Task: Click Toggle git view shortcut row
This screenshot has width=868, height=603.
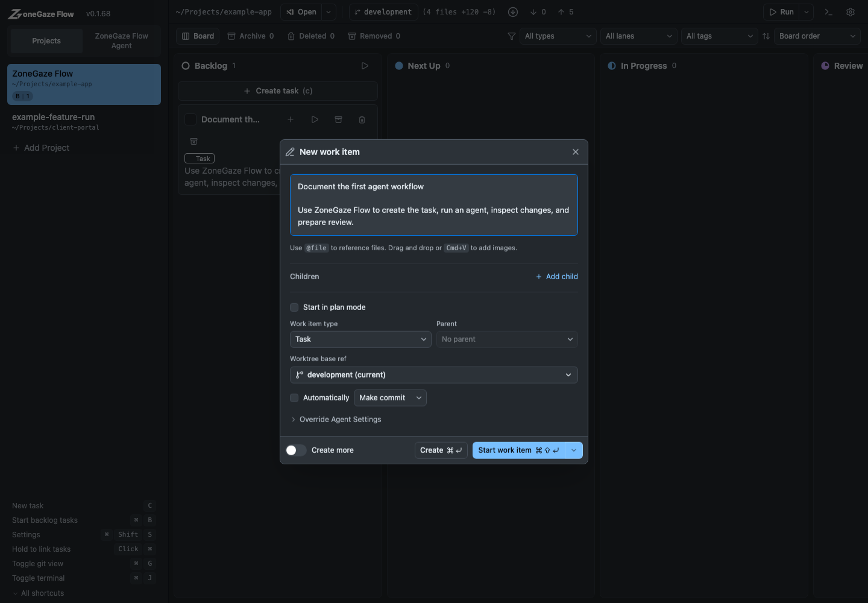Action: 83,564
